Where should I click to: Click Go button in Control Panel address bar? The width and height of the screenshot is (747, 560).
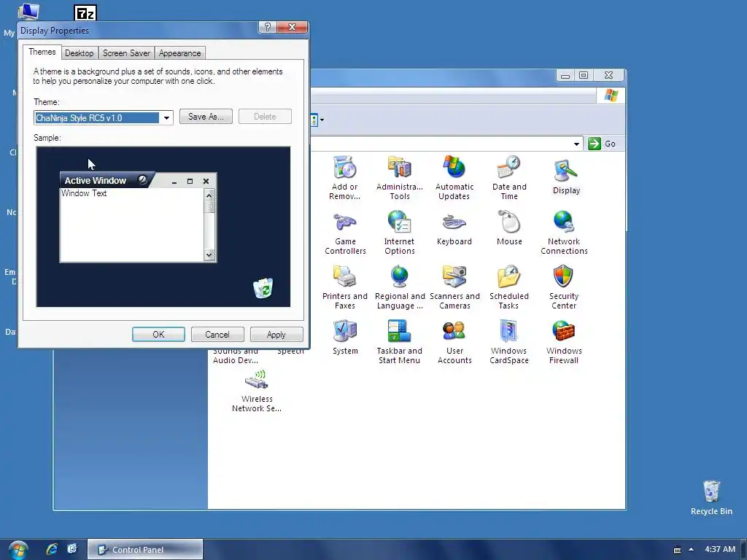pos(602,144)
